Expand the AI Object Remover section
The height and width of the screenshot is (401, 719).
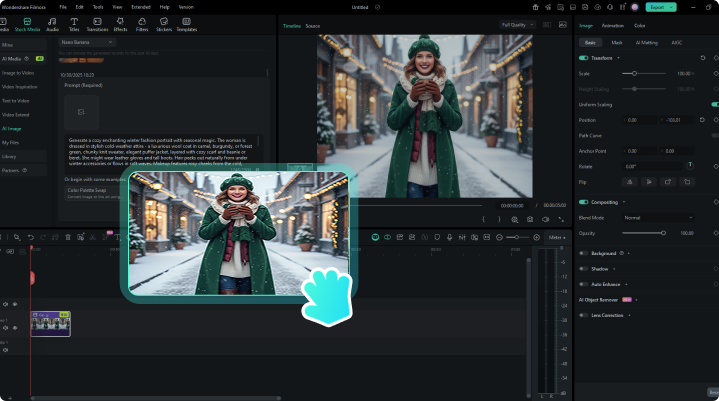[636, 300]
